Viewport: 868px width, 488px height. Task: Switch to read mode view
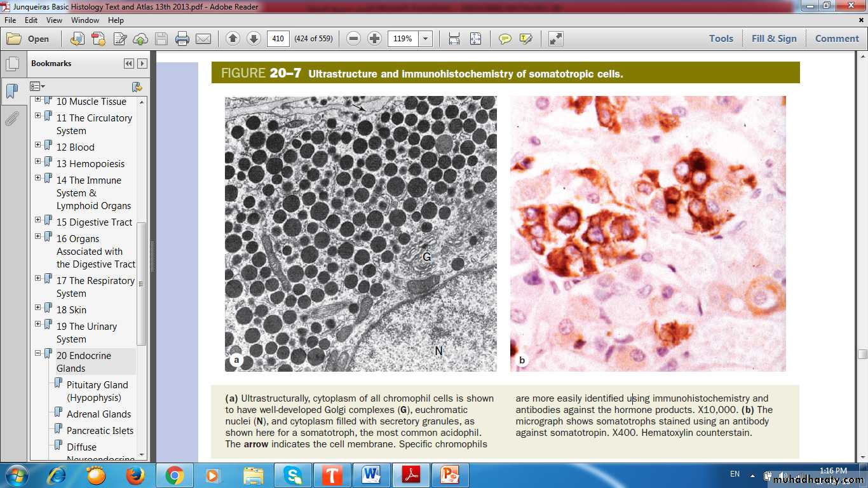pyautogui.click(x=555, y=39)
